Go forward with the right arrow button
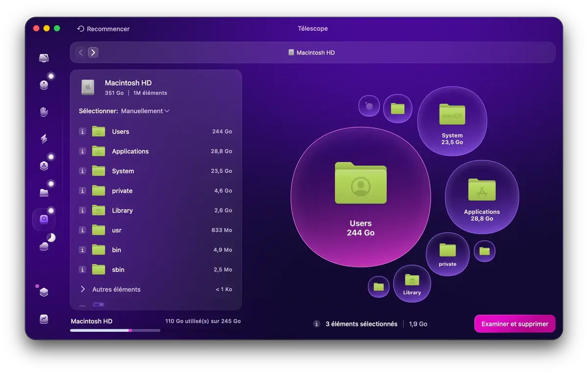588x373 pixels. [93, 52]
